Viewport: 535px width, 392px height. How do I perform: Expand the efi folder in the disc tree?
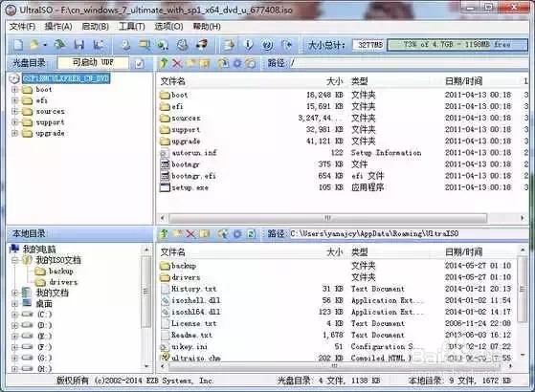coord(14,100)
